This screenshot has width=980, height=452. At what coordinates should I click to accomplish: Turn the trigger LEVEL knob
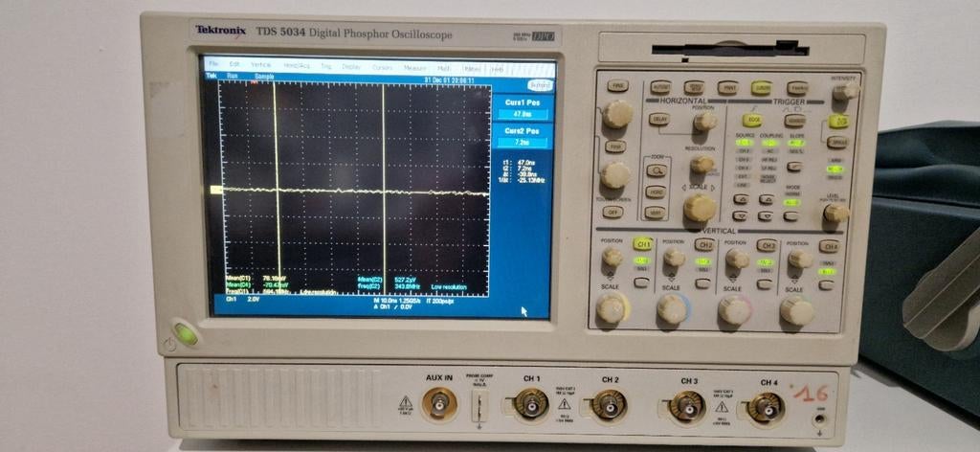(835, 214)
